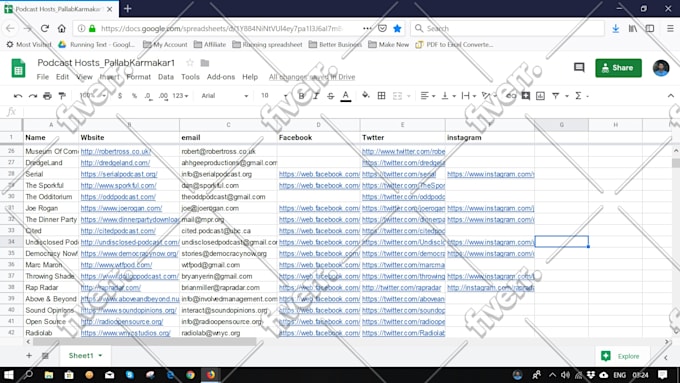Open the Help menu

coord(250,77)
